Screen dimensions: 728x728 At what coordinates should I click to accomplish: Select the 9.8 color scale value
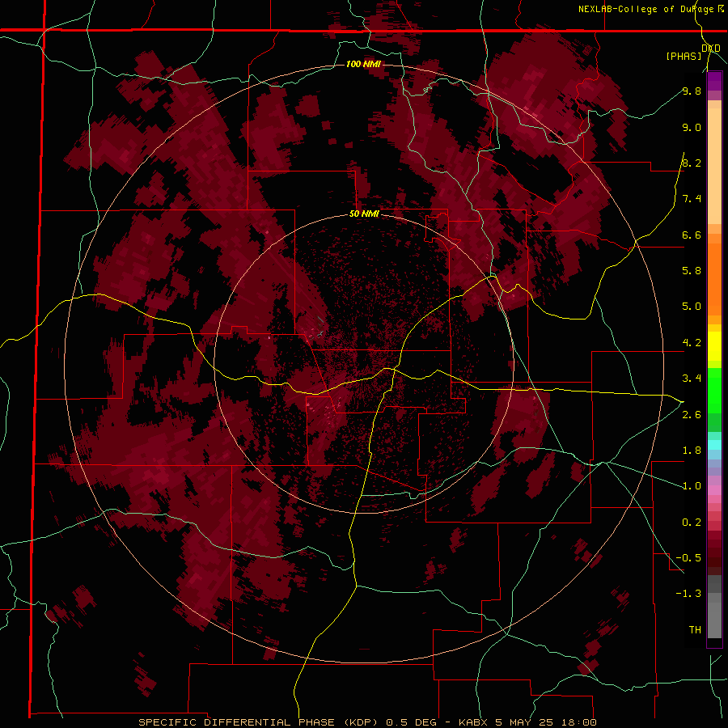tap(692, 91)
